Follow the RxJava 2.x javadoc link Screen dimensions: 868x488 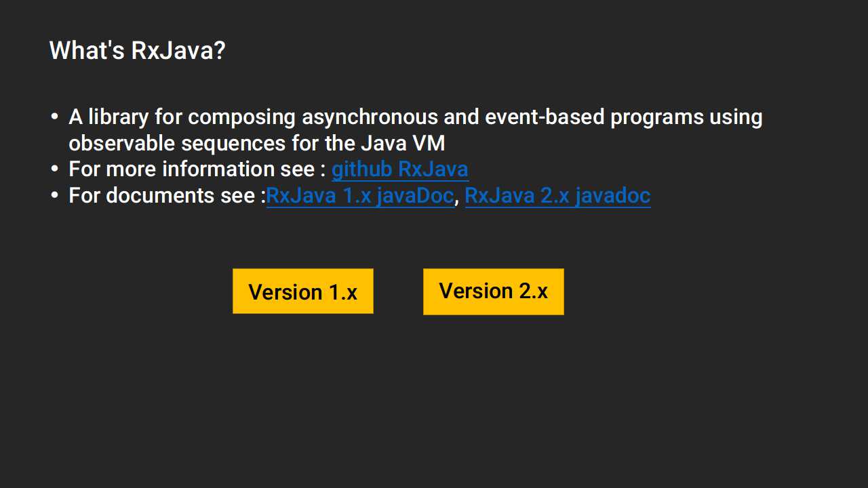(x=557, y=195)
